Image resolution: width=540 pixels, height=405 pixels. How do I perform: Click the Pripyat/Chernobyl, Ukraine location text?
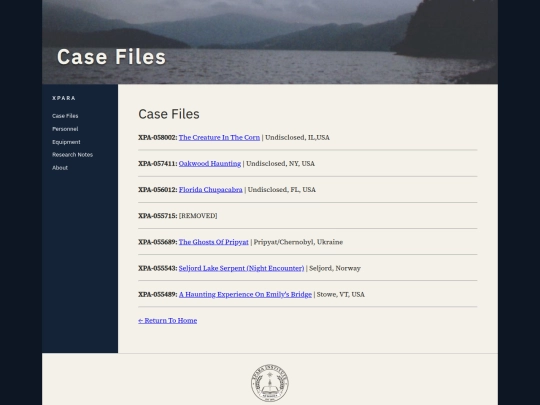pyautogui.click(x=298, y=242)
